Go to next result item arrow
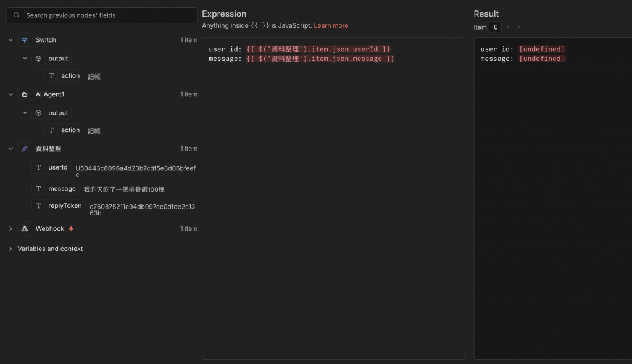Viewport: 632px width, 364px height. click(519, 27)
